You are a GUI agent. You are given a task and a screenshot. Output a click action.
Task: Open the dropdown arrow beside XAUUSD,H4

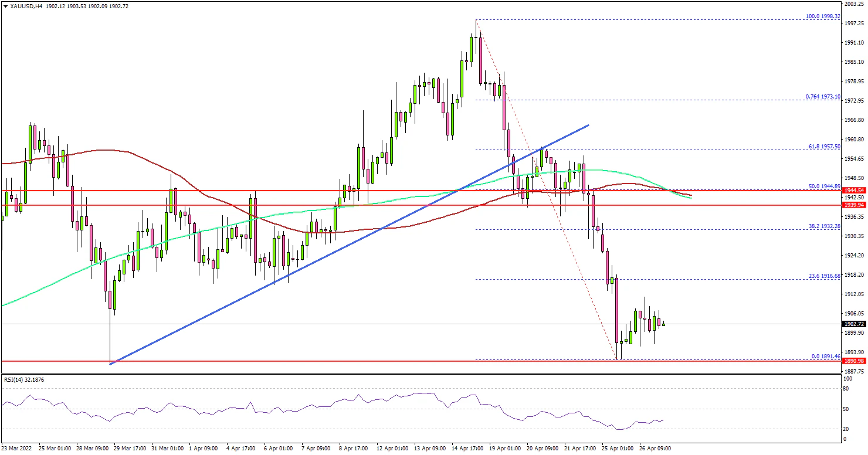tap(5, 5)
